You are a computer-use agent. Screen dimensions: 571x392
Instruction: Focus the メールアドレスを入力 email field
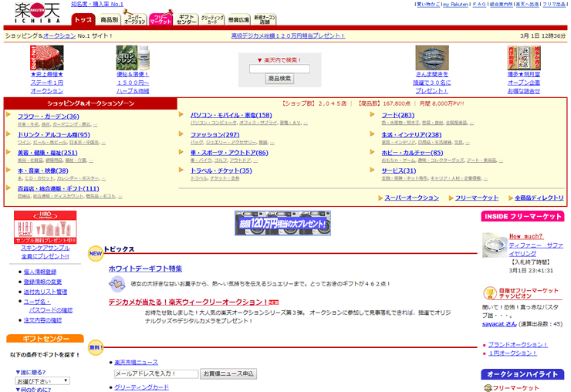pos(156,373)
